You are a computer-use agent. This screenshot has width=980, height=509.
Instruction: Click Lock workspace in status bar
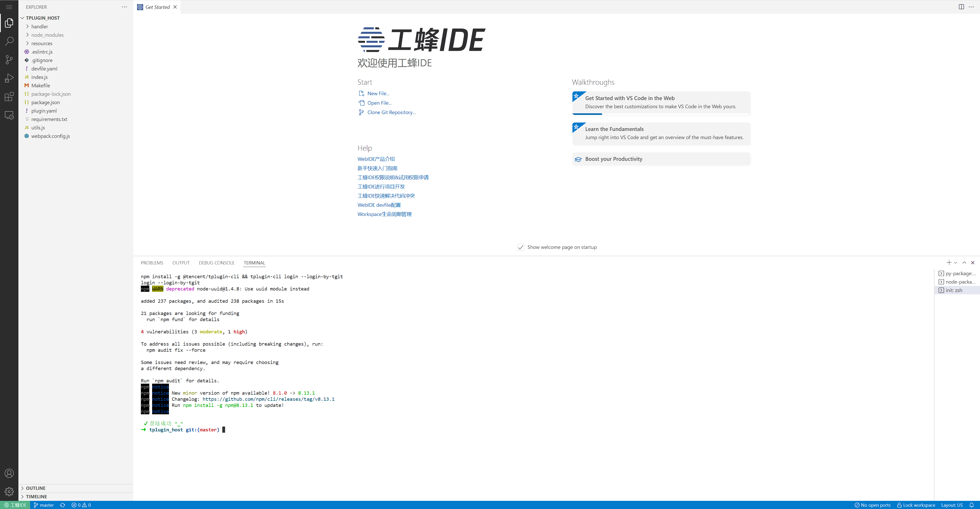point(916,505)
